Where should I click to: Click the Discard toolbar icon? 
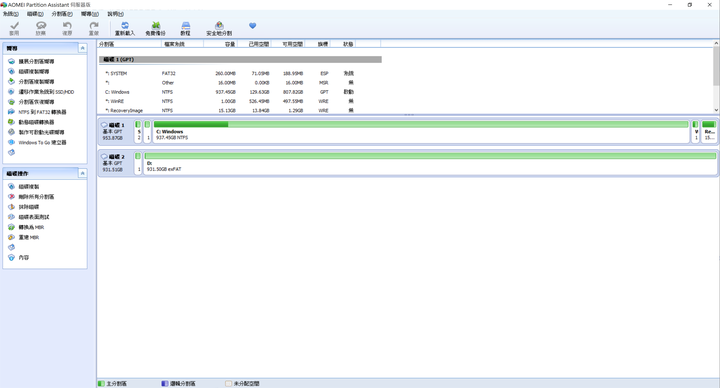(x=41, y=26)
